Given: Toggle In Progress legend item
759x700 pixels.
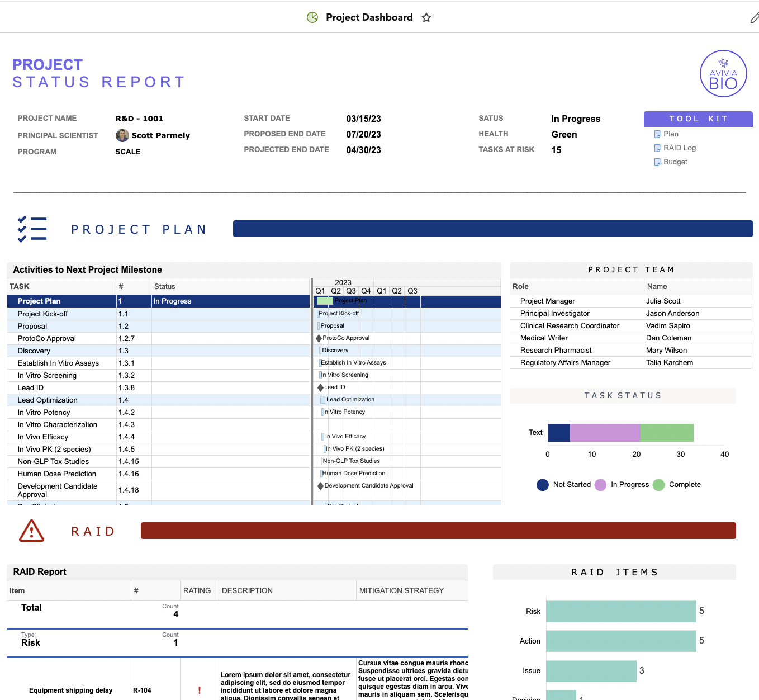Looking at the screenshot, I should click(x=623, y=485).
